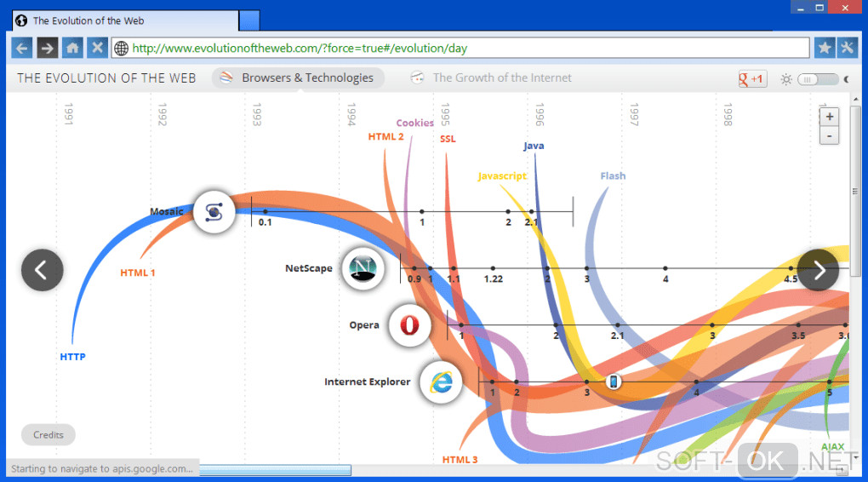The width and height of the screenshot is (868, 482).
Task: Click the address bar URL field
Action: pos(460,49)
